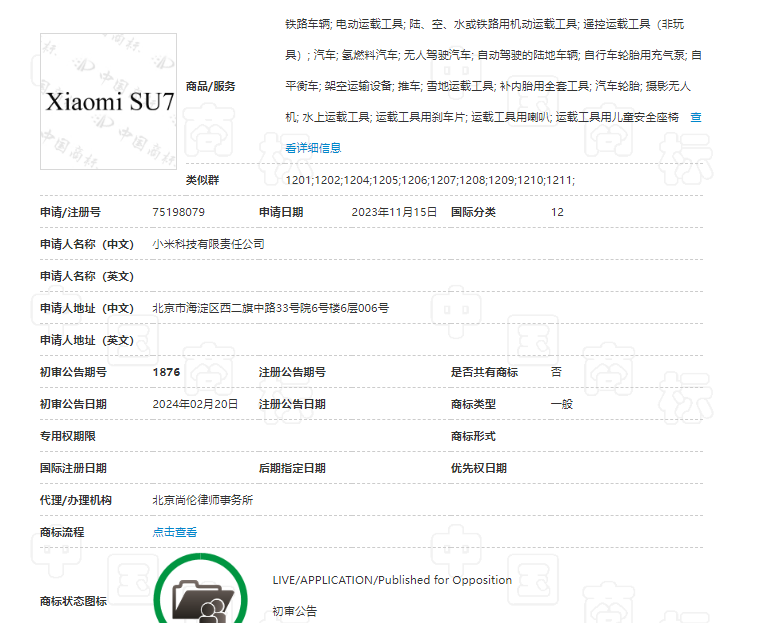Click the 专用权期限 label
This screenshot has width=771, height=623.
tap(68, 436)
